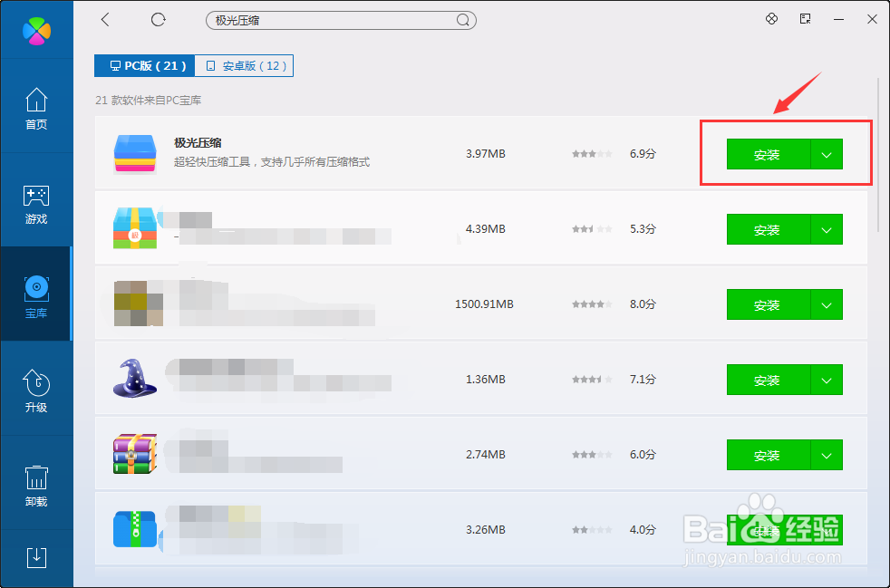Click the pixelated icon in 1500.91MB row
This screenshot has height=588, width=890.
pyautogui.click(x=139, y=304)
